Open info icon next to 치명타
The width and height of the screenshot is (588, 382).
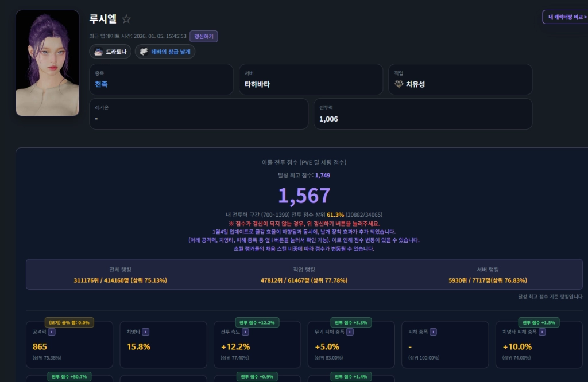tap(145, 332)
